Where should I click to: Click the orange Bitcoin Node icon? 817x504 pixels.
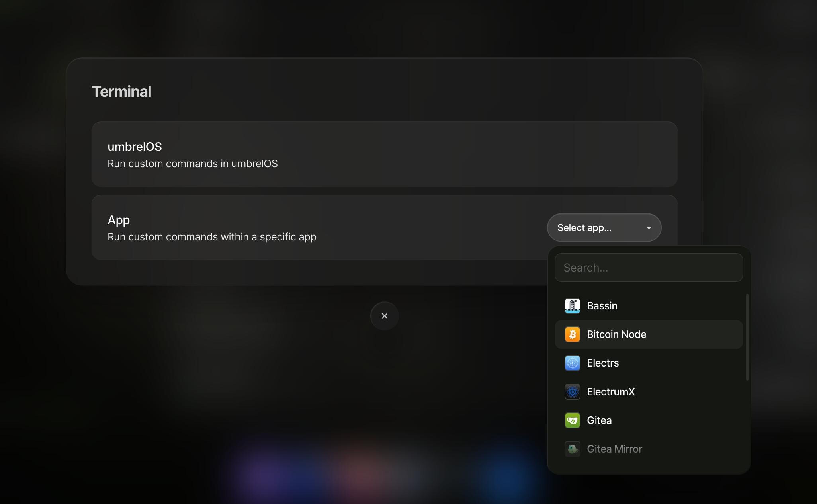(x=572, y=334)
